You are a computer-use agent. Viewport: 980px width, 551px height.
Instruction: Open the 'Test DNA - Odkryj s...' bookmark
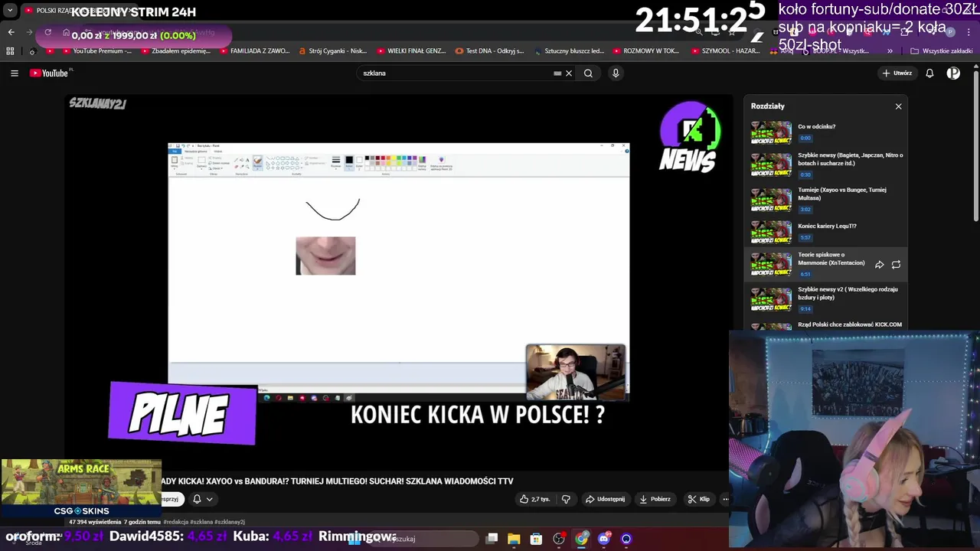pyautogui.click(x=489, y=51)
